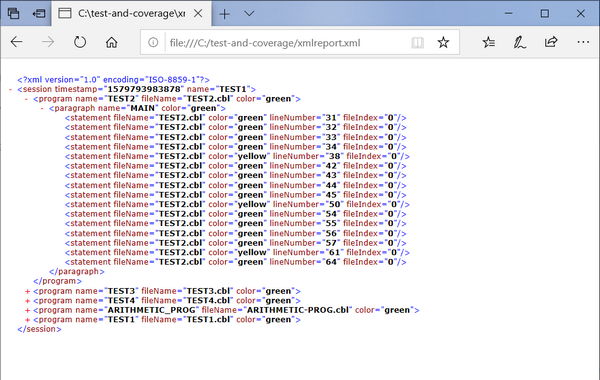Click statement with lineNumber 31
The width and height of the screenshot is (600, 380).
tap(235, 118)
